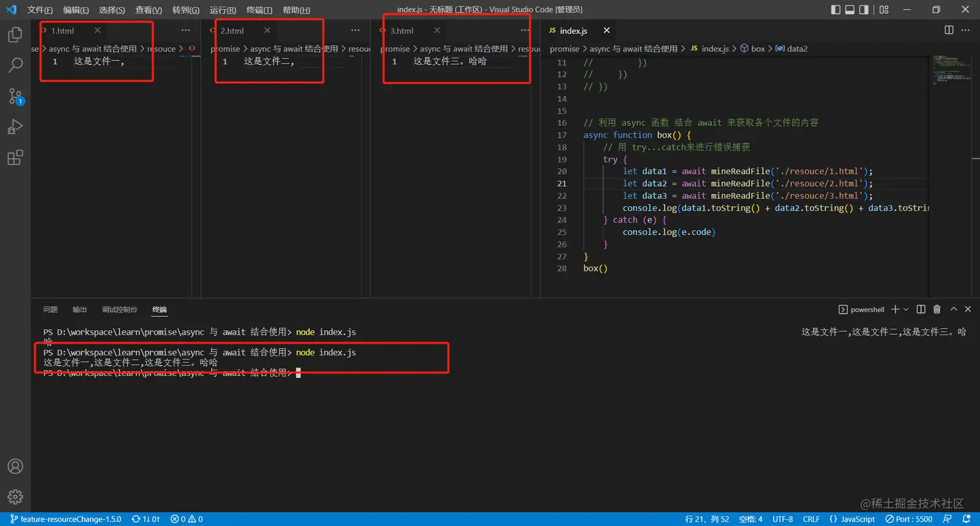Click 行 21, 列 52 cursor position

[707, 519]
